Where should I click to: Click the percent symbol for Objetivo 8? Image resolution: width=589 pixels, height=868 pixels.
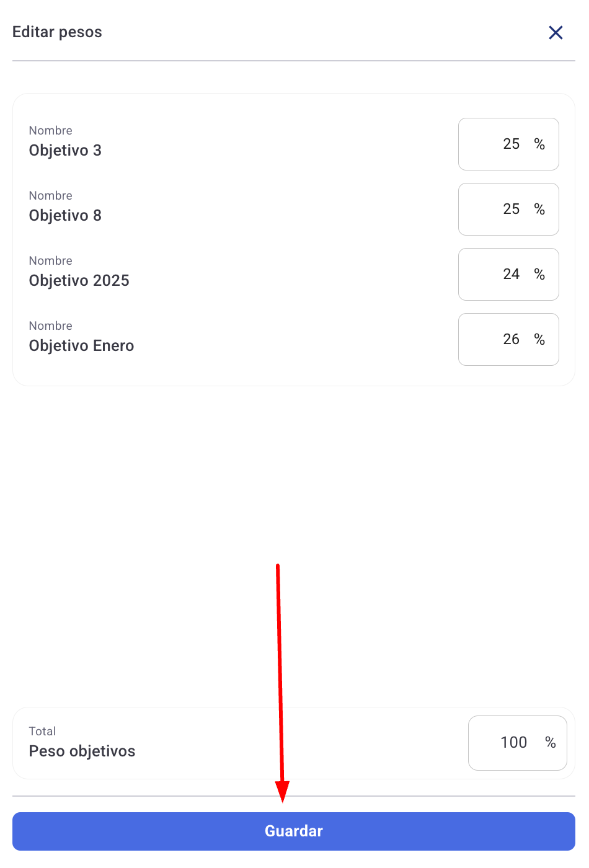tap(539, 210)
